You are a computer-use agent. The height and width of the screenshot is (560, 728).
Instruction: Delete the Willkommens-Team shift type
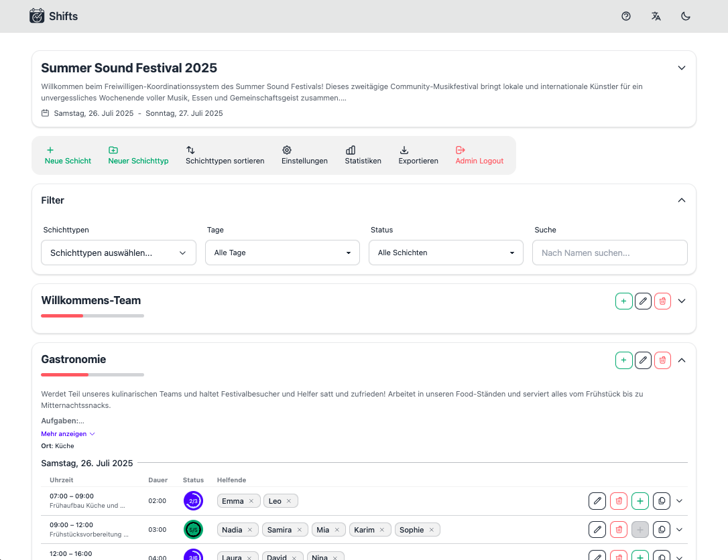pos(662,301)
